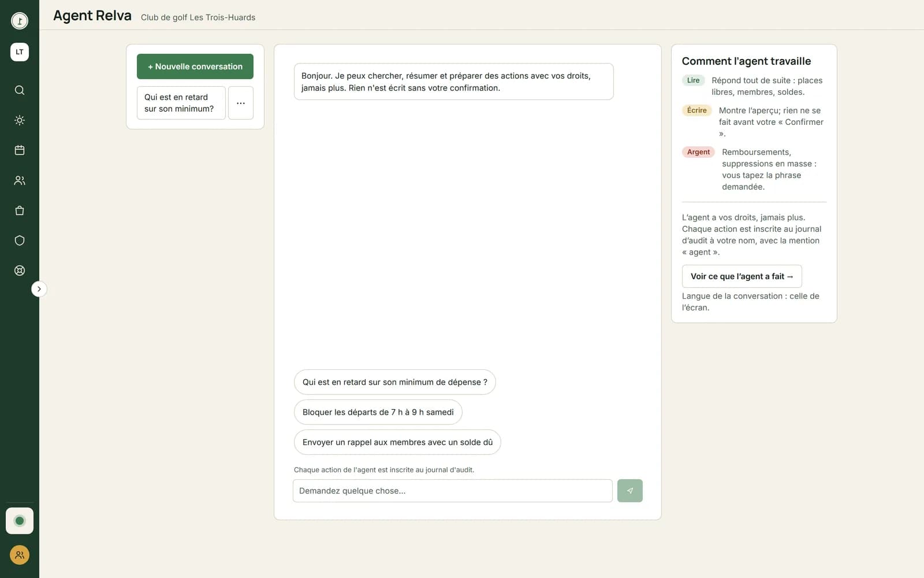Image resolution: width=924 pixels, height=578 pixels.
Task: Click the Lire badge
Action: [693, 80]
